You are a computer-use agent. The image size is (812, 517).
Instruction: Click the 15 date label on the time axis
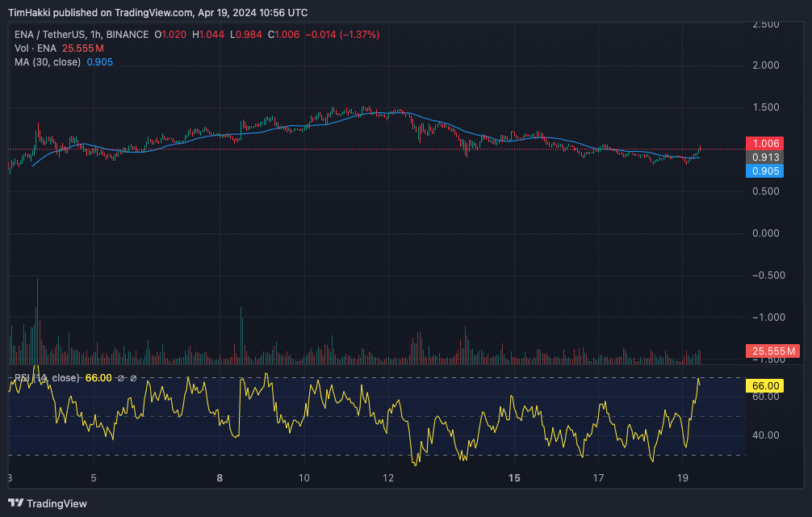(514, 478)
